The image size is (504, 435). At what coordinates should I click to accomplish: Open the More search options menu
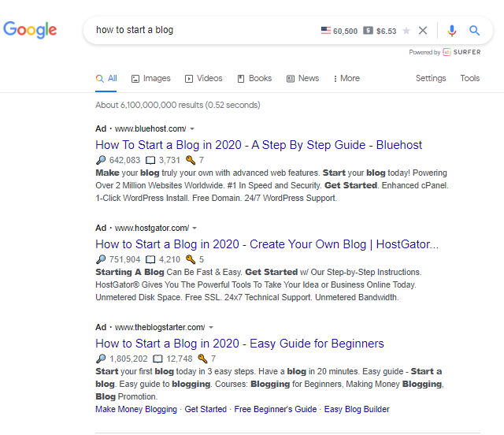tap(346, 79)
